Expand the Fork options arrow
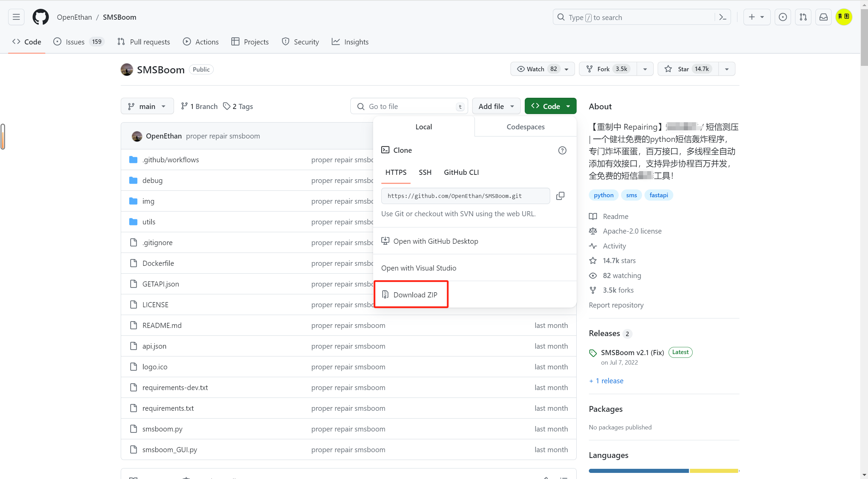 pos(645,69)
